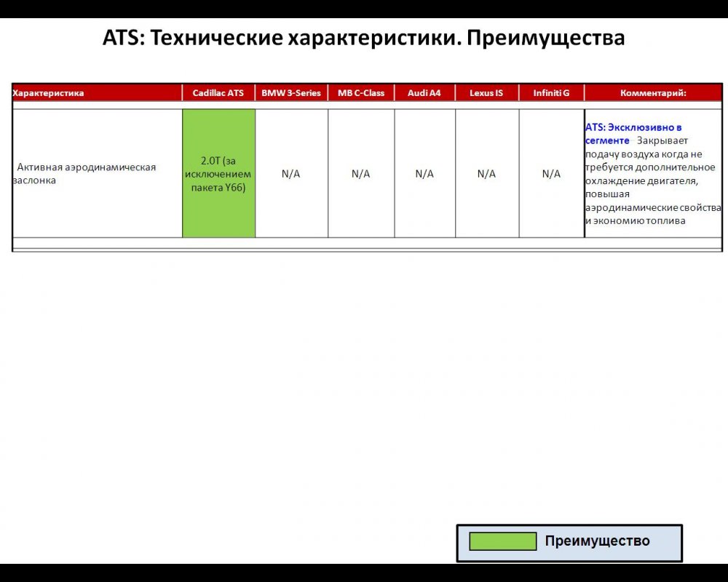Select the Audi A4 column header
Screen dimensions: 728x582
click(x=423, y=92)
